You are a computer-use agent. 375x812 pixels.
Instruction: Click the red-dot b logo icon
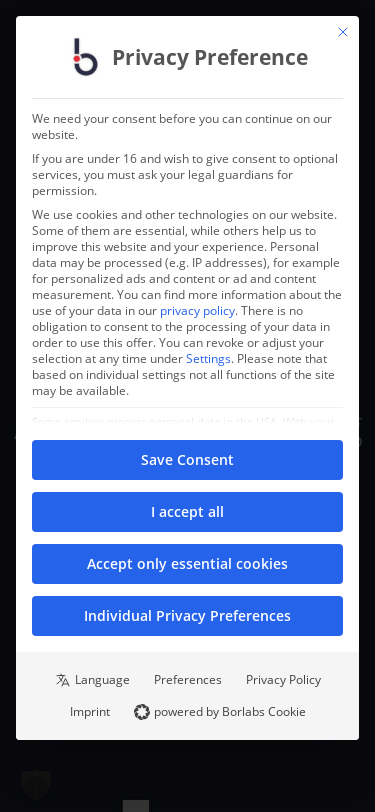tap(85, 57)
